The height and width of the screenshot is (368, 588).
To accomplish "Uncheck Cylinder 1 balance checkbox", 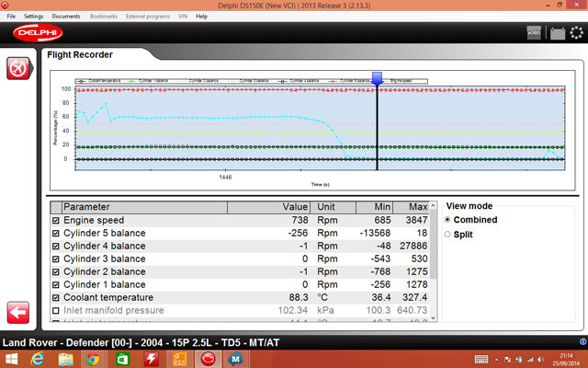I will coord(56,284).
